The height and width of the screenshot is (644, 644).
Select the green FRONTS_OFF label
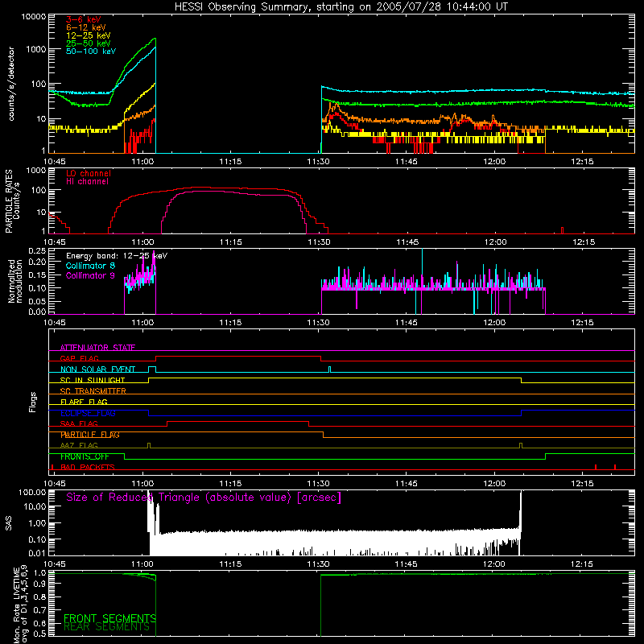coord(85,456)
